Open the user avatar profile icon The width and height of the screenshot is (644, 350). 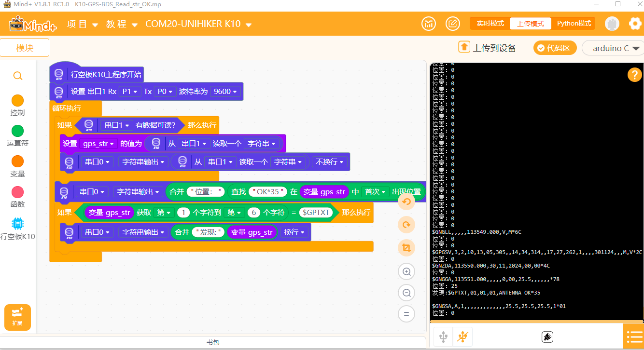pyautogui.click(x=612, y=24)
